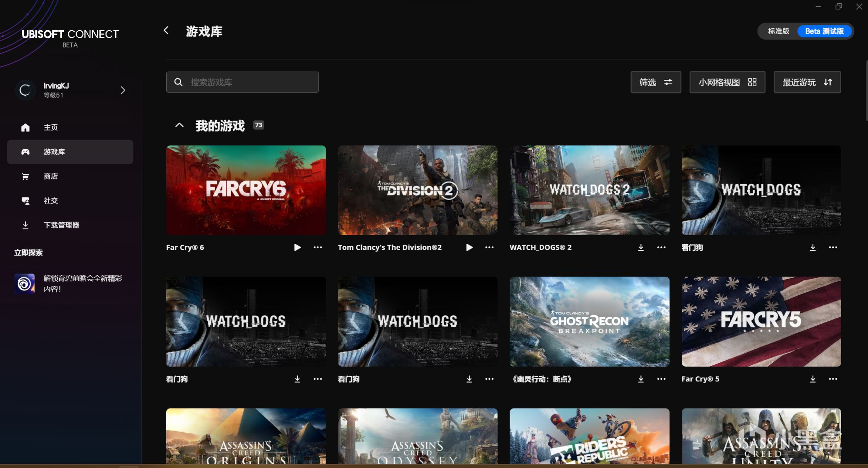Open 下载管理器 download manager

[61, 225]
